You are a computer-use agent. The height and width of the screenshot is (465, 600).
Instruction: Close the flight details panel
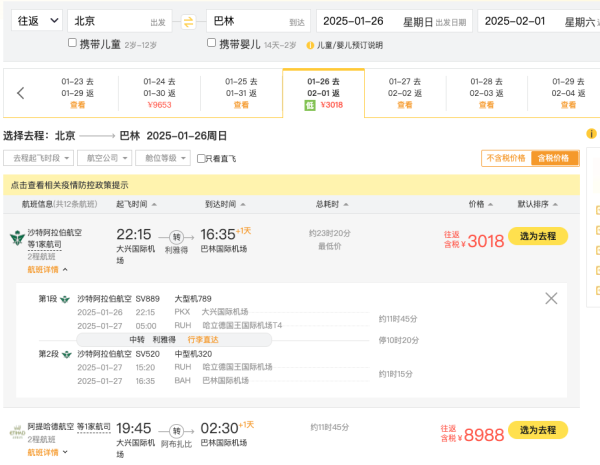[x=551, y=298]
